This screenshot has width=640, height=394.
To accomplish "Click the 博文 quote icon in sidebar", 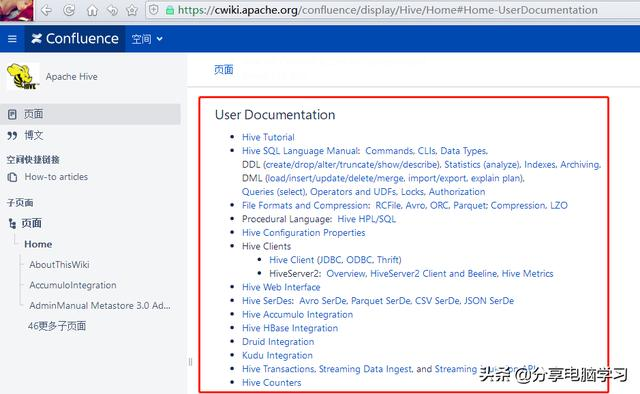I will tap(12, 136).
